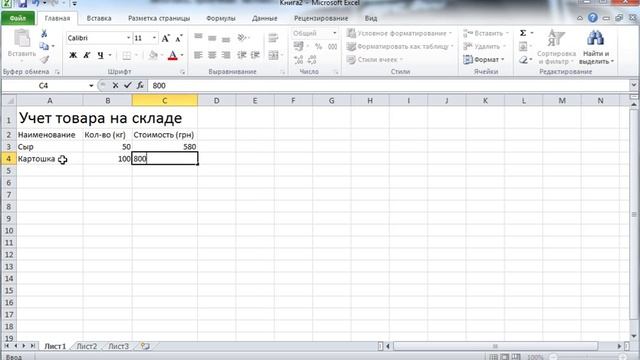This screenshot has width=640, height=360.
Task: Click the fill color bucket icon
Action: (153, 55)
